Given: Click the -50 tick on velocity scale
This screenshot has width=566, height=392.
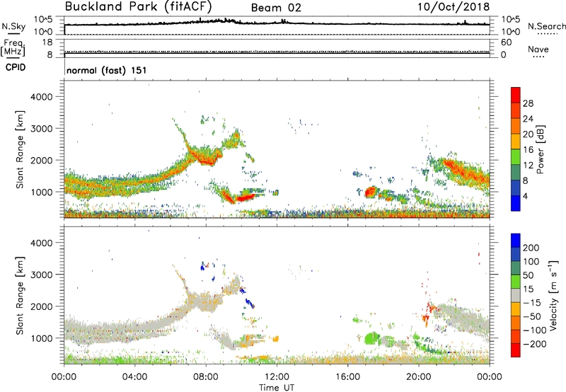Looking at the screenshot, I should [532, 316].
